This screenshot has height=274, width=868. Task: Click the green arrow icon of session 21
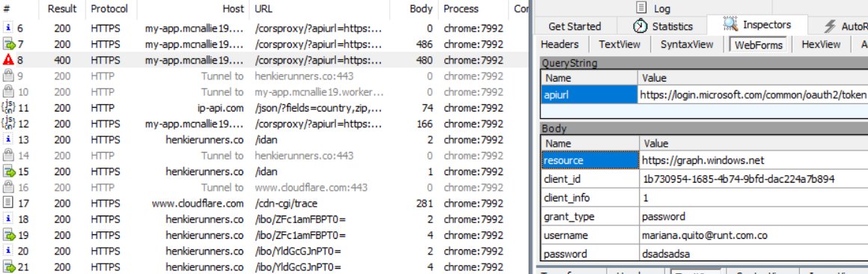pos(9,267)
